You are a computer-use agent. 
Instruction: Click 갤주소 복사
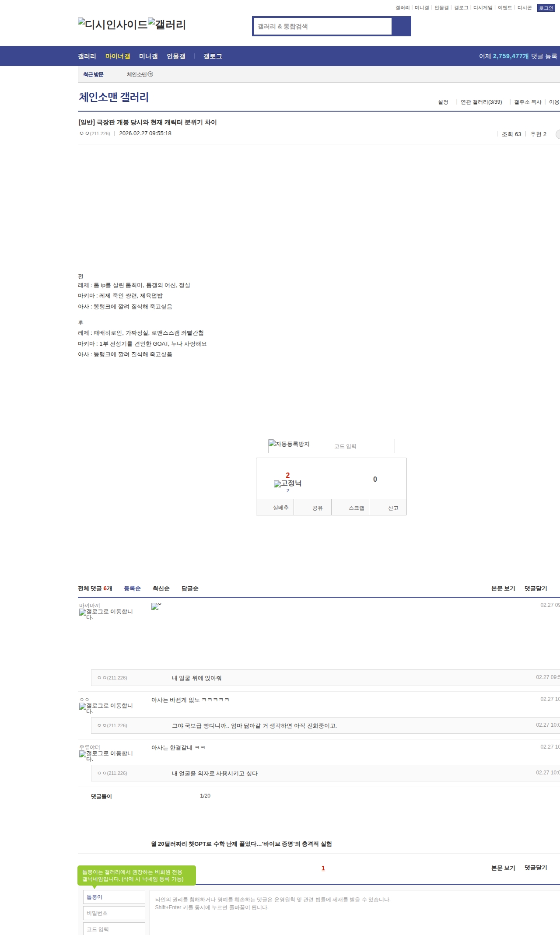pyautogui.click(x=528, y=102)
